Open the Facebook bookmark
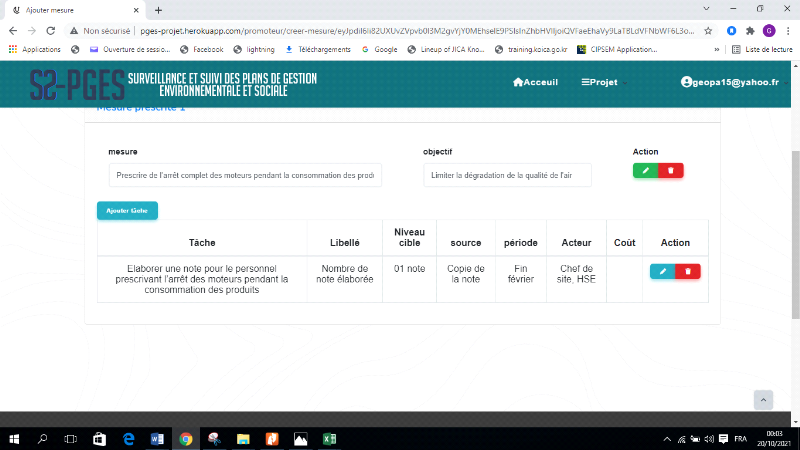 [202, 49]
